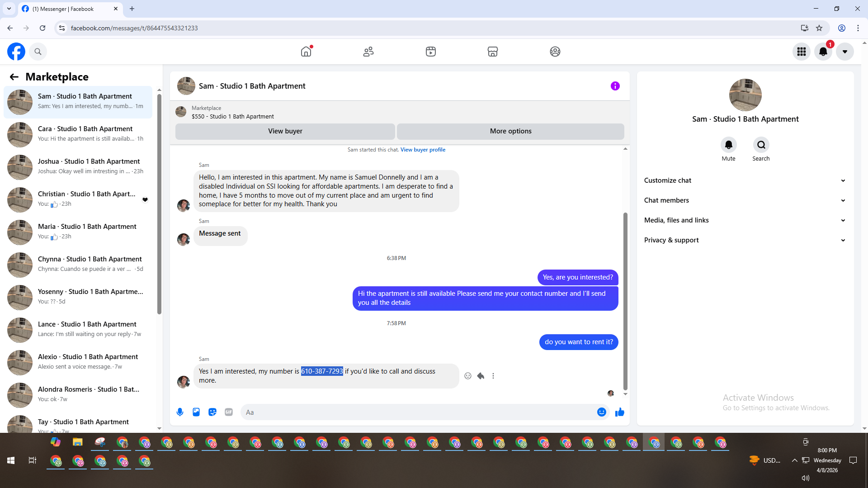The width and height of the screenshot is (868, 488).
Task: Attach a photo using the image icon
Action: pos(196,412)
